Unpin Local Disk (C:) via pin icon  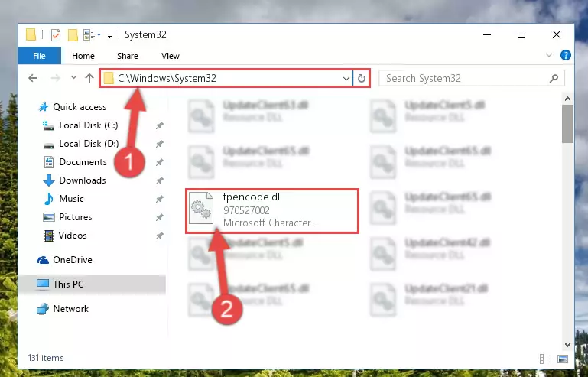160,125
